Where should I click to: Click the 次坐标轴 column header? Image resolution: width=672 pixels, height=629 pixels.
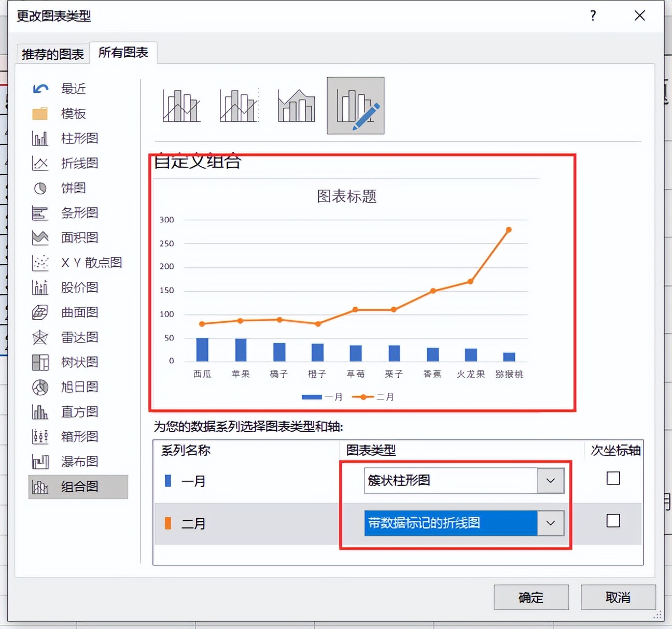coord(615,450)
